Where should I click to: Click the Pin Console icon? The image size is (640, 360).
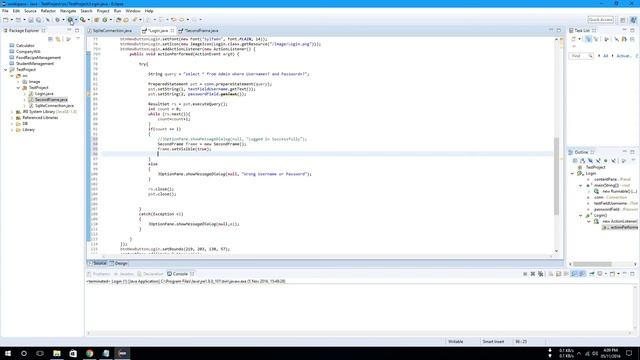click(x=592, y=274)
